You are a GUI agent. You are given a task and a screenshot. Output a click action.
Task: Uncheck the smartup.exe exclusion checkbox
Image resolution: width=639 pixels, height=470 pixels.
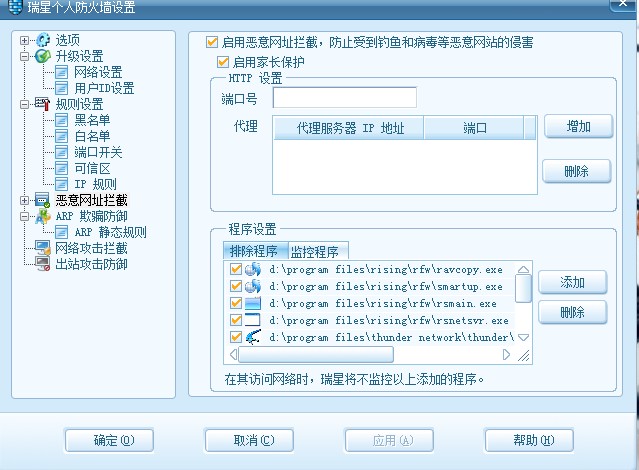236,286
